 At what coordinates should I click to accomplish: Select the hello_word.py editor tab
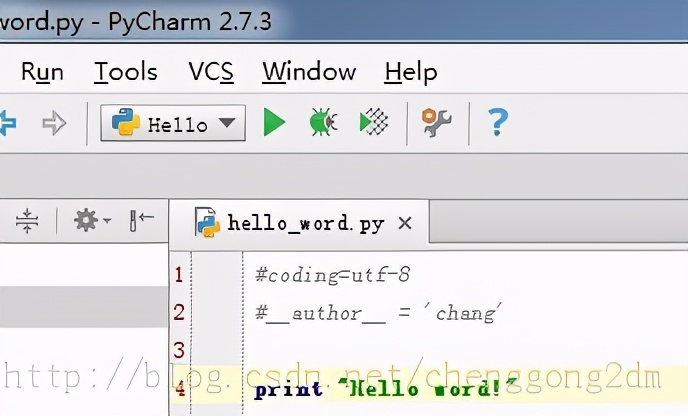point(299,223)
